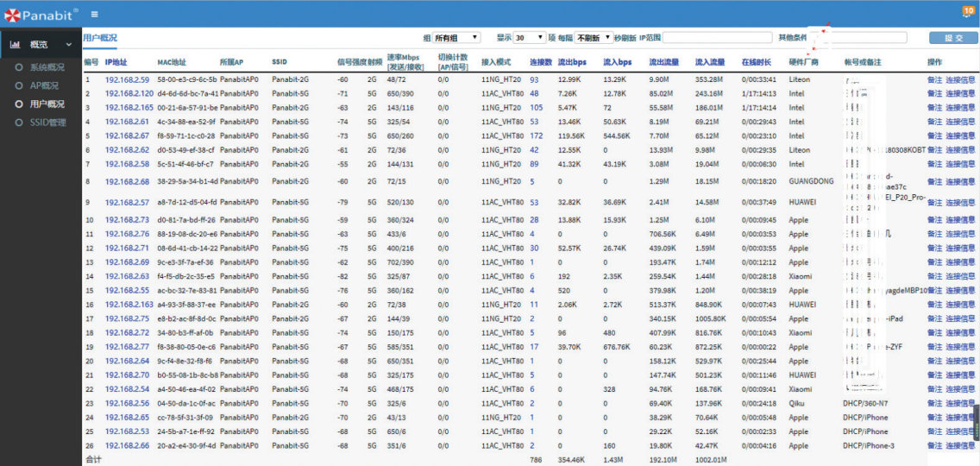The height and width of the screenshot is (466, 980).
Task: Sort by 连接数 column header
Action: point(541,62)
